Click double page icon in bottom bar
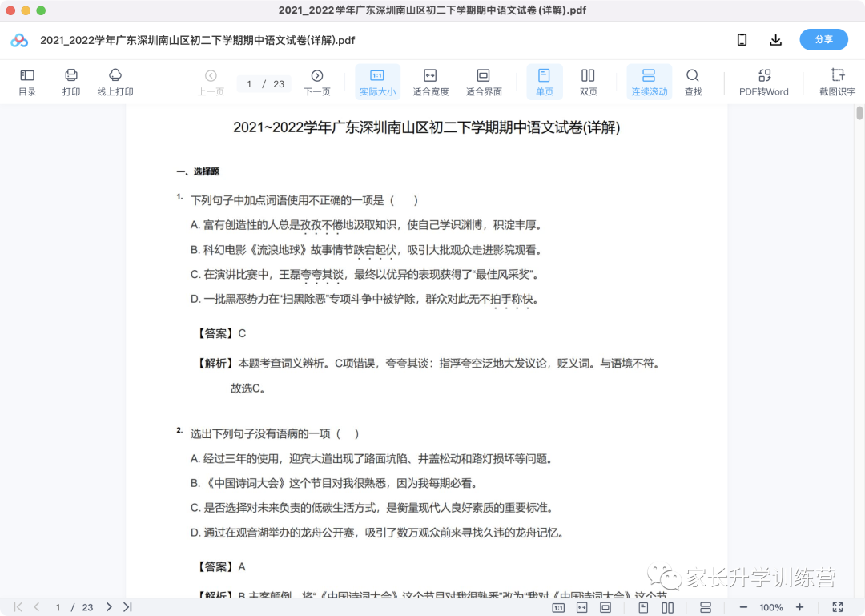Screen dimensions: 865x616 [667, 608]
